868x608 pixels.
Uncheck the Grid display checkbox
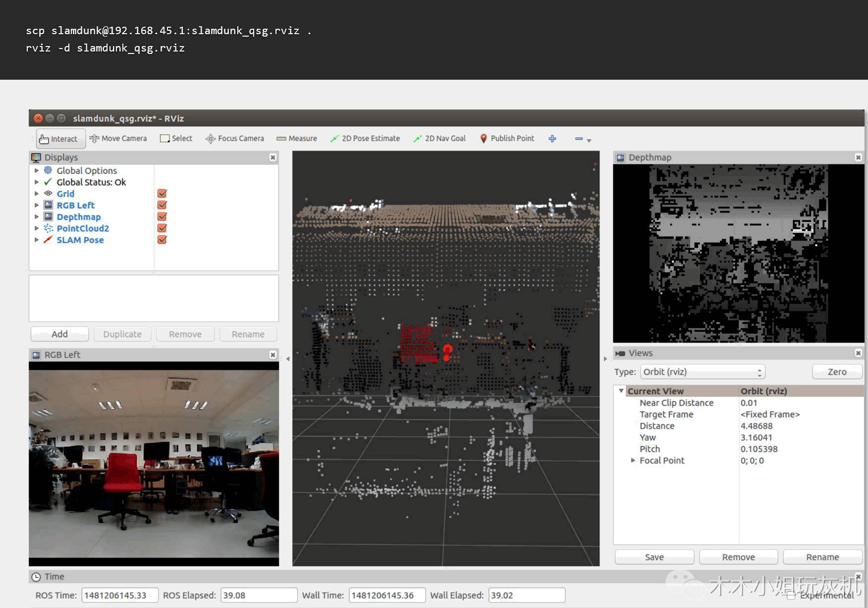(162, 194)
